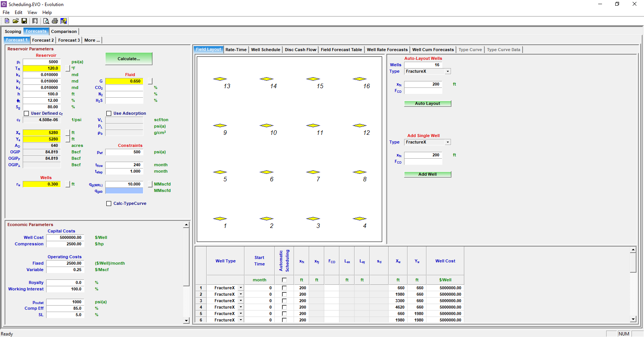Select well 6 marker in field layout

click(x=266, y=172)
